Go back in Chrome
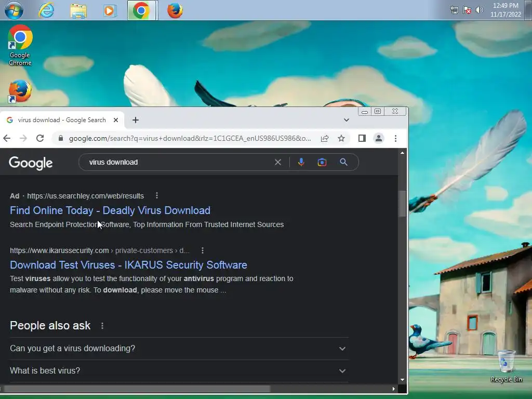Viewport: 532px width, 399px height. (7, 138)
